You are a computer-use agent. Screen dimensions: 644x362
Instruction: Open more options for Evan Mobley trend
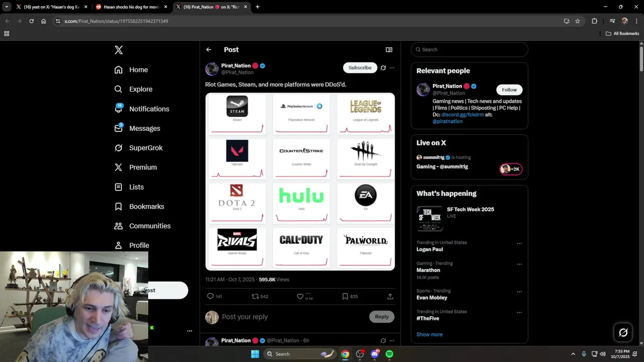pyautogui.click(x=519, y=292)
